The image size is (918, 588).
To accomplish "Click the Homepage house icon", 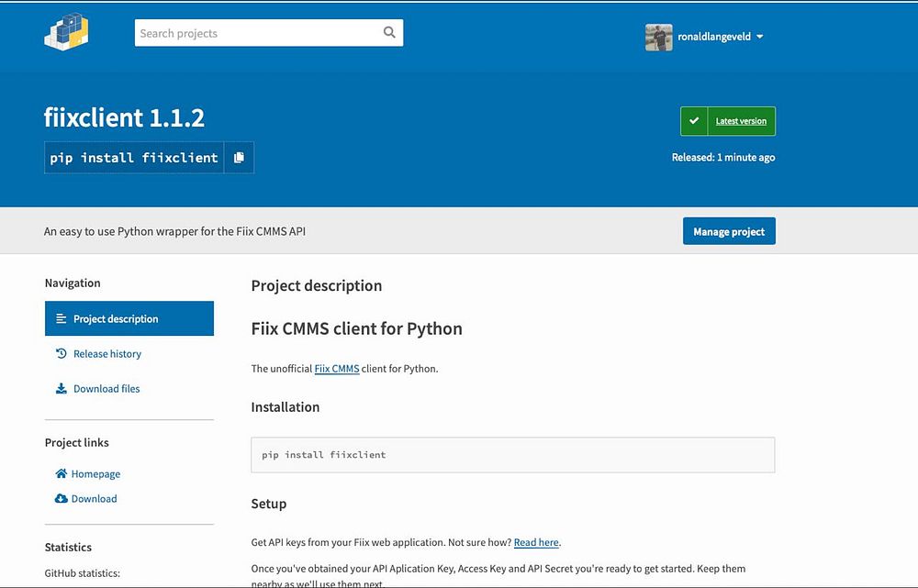I will pos(62,474).
